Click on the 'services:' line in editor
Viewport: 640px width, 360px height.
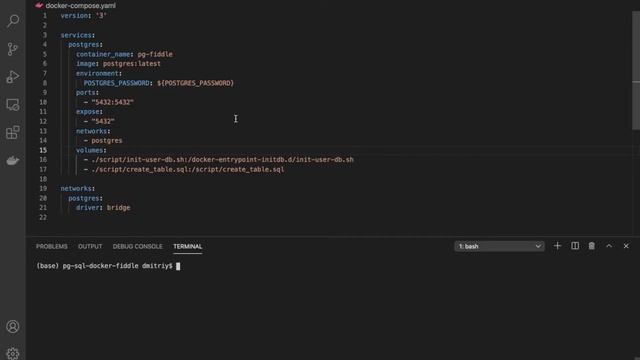tap(78, 35)
